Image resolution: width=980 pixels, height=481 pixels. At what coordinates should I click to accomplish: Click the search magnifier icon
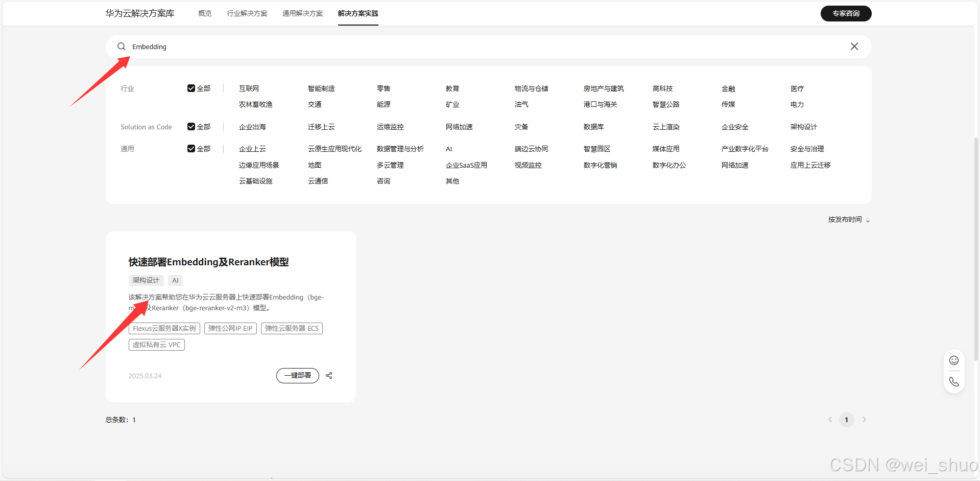click(x=121, y=46)
